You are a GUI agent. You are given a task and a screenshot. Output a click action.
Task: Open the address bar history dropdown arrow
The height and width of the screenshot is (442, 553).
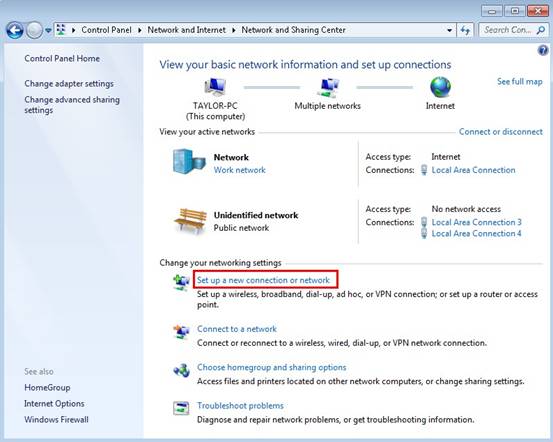[449, 30]
